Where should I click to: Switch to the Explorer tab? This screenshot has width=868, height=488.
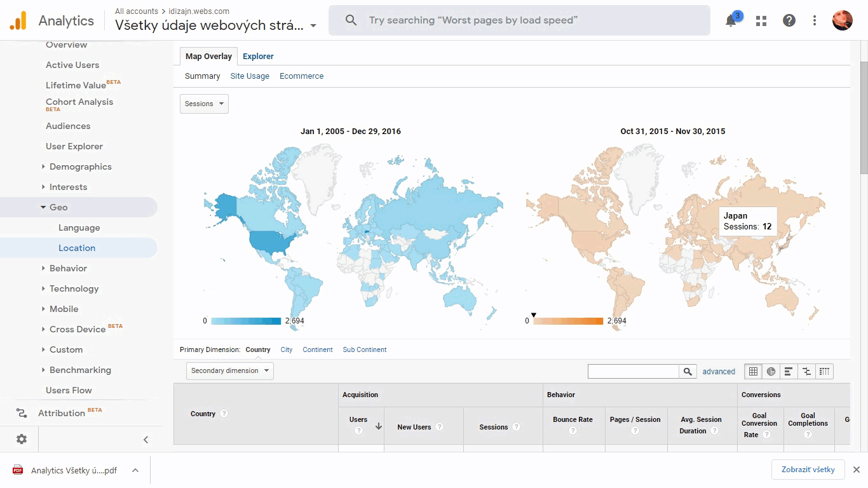click(x=258, y=57)
